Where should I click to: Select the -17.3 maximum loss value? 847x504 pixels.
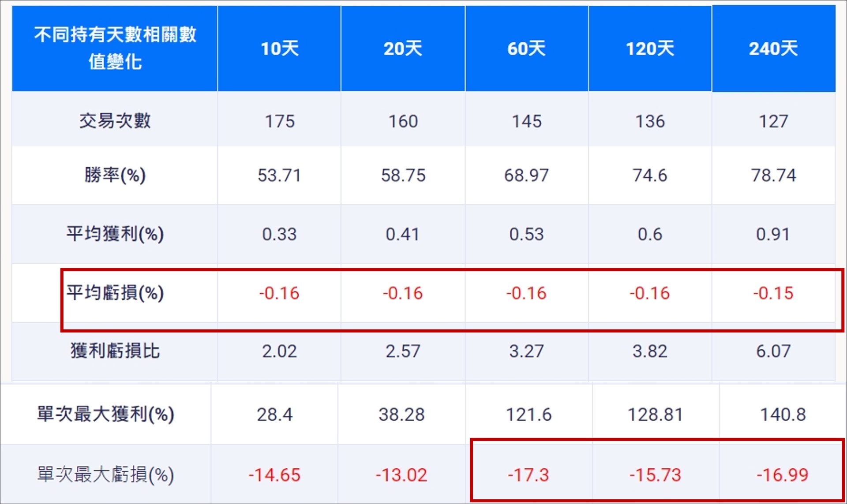[528, 475]
